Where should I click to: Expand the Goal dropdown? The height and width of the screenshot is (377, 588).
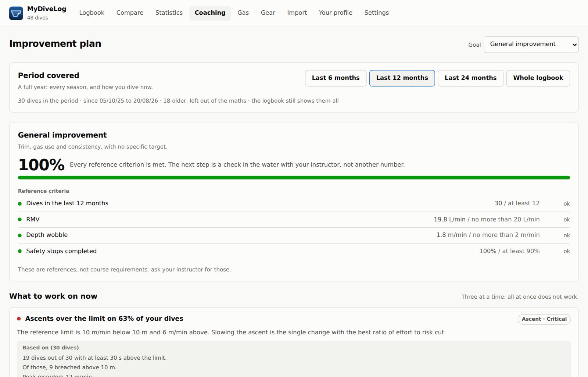[531, 45]
